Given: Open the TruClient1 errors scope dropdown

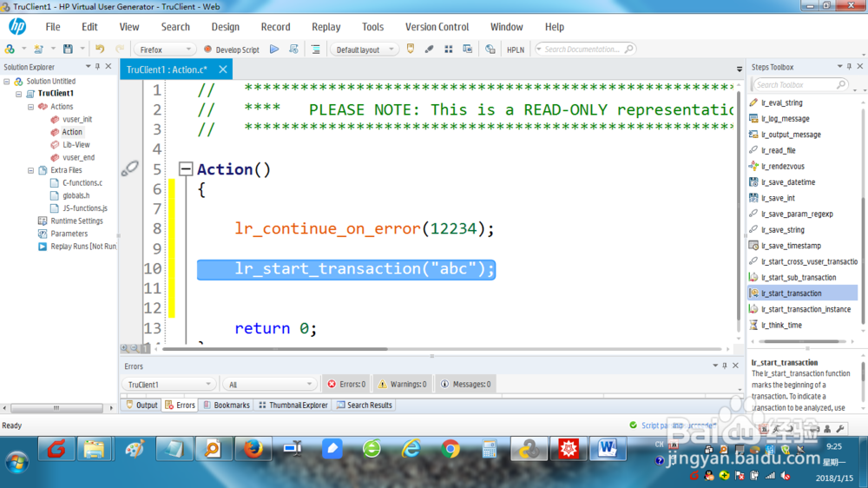Looking at the screenshot, I should (168, 385).
